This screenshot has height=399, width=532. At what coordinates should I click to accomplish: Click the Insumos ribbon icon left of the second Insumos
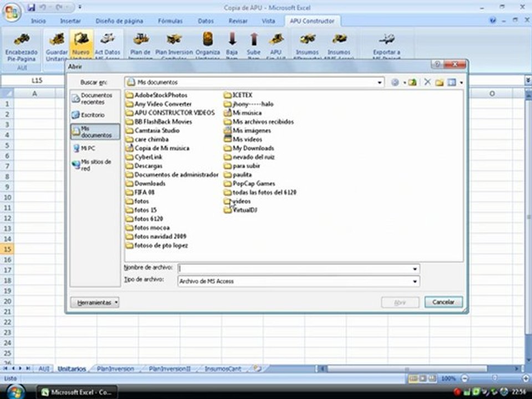pos(307,39)
